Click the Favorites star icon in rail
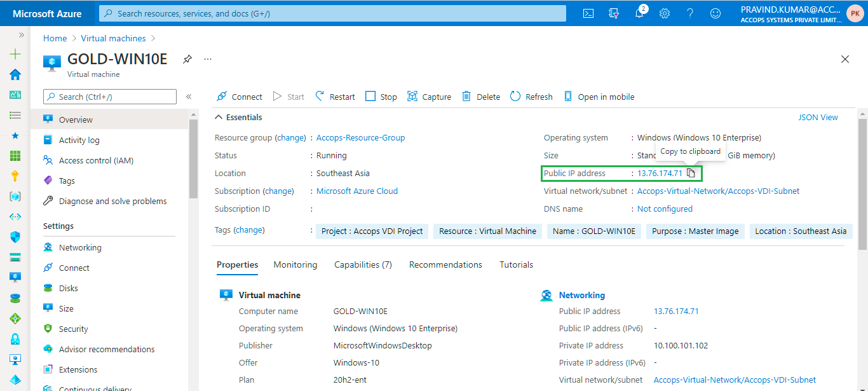 [x=15, y=135]
